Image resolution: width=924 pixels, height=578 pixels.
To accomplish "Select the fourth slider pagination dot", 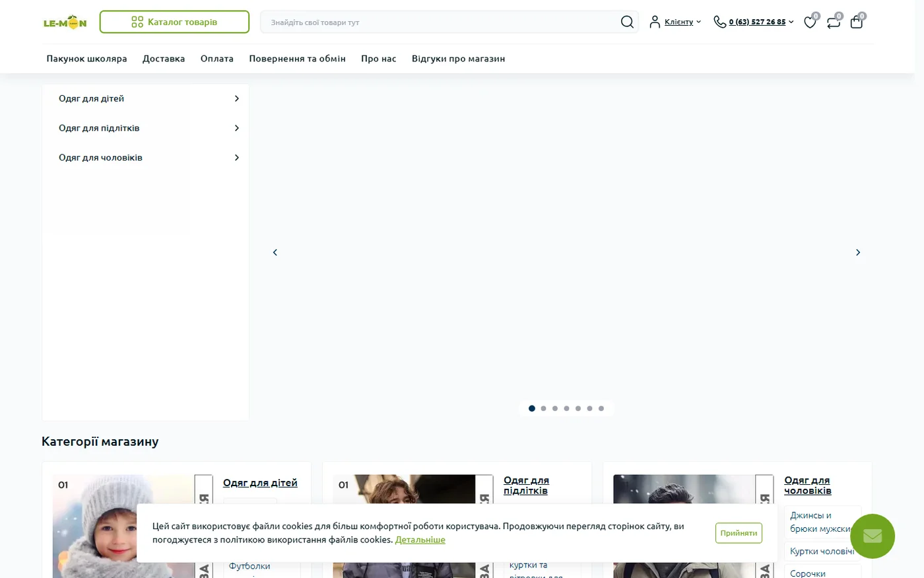I will point(566,408).
